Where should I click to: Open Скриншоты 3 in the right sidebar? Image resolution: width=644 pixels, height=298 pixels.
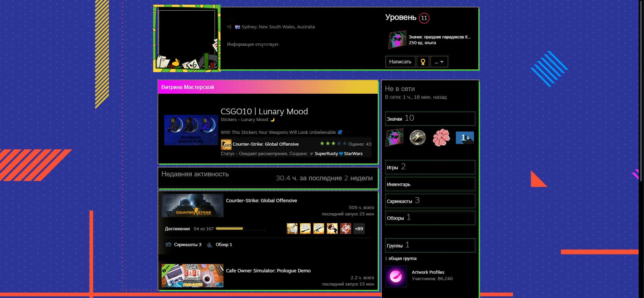[x=430, y=201]
